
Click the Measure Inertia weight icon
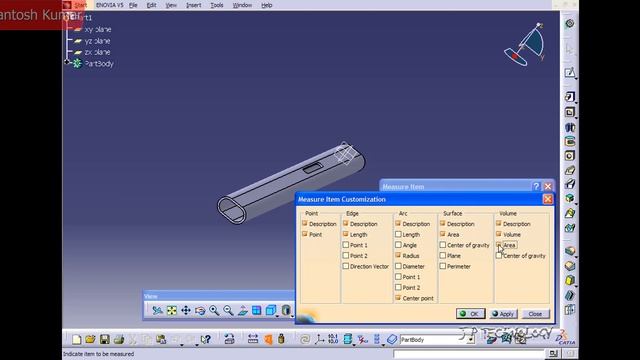(281, 339)
